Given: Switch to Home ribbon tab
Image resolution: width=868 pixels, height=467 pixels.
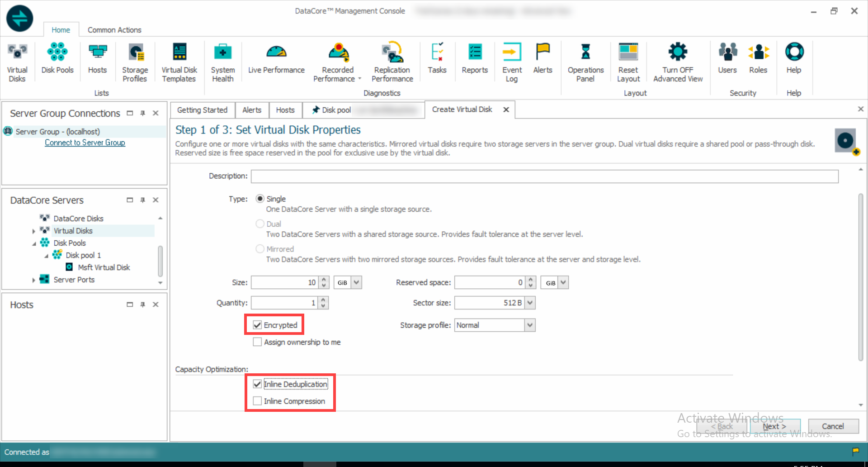Looking at the screenshot, I should tap(61, 30).
